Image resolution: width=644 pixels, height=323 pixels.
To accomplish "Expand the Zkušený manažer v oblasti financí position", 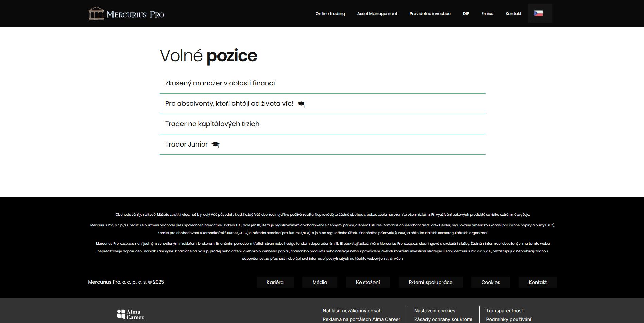I will (220, 83).
